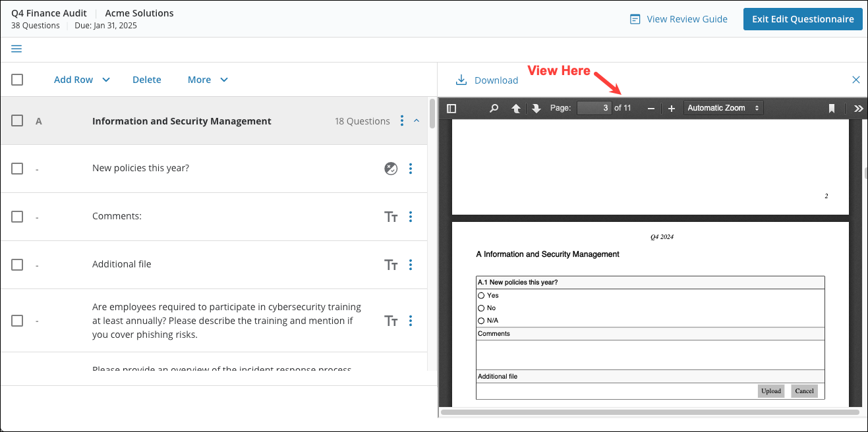
Task: Zoom in the PDF with the plus icon
Action: (x=671, y=108)
